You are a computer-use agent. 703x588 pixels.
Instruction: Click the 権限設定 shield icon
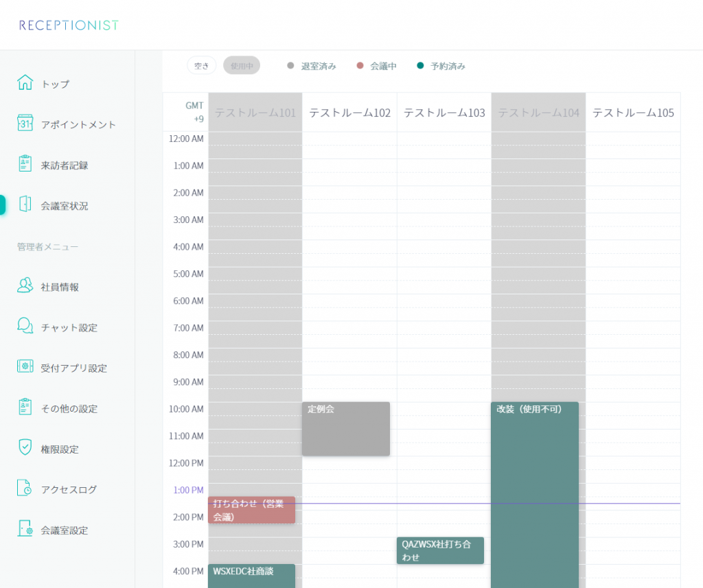coord(25,447)
